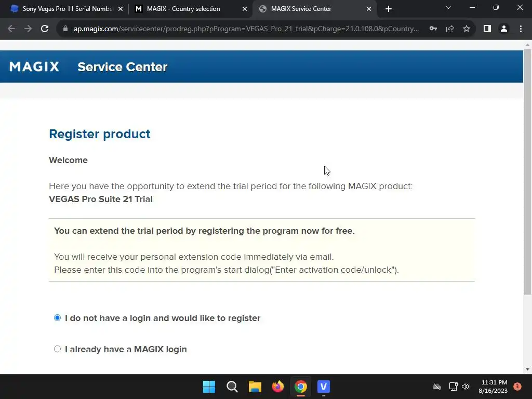532x399 pixels.
Task: Restore down the Chrome window
Action: [x=496, y=7]
